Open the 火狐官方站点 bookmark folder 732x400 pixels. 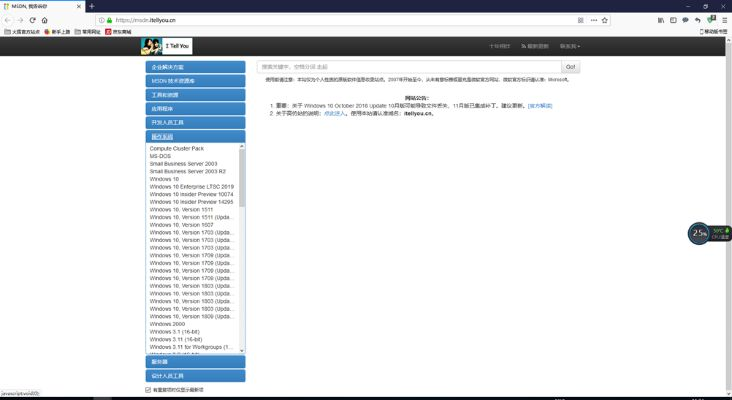[22, 32]
